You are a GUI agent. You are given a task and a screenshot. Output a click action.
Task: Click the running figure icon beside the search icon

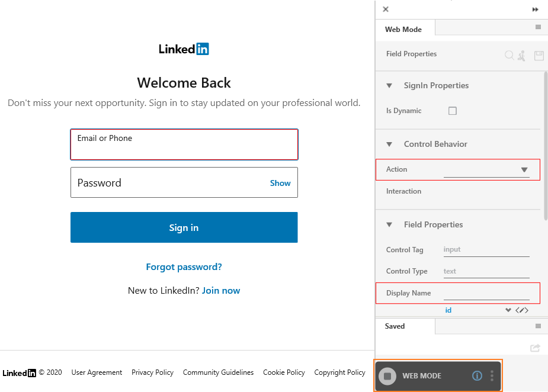[x=522, y=56]
